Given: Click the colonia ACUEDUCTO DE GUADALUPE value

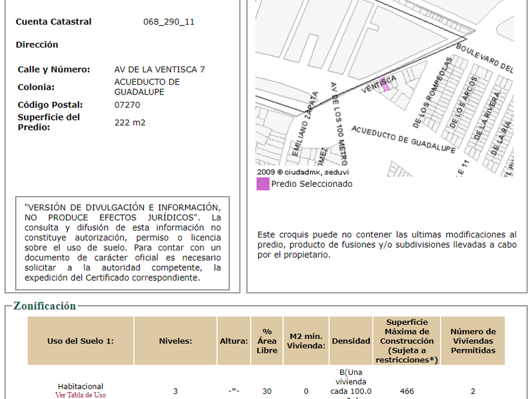Looking at the screenshot, I should coord(147,87).
